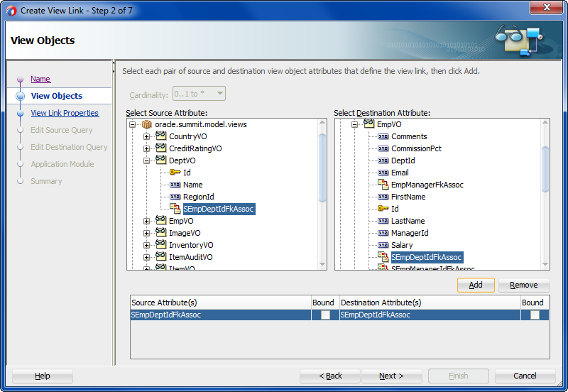This screenshot has width=568, height=392.
Task: Click the ImageVO view object icon
Action: click(161, 232)
